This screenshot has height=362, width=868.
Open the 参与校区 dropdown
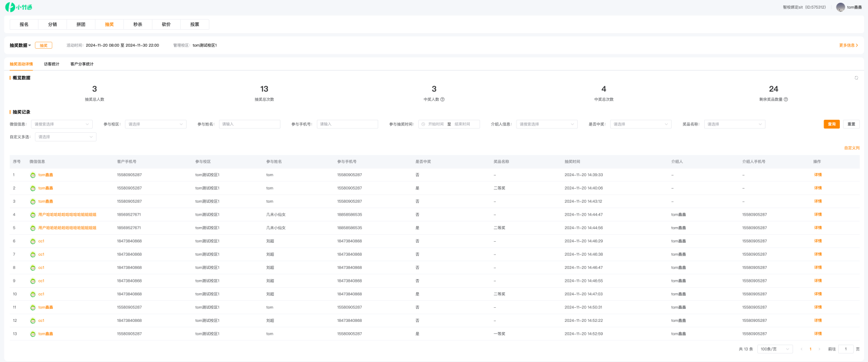156,124
